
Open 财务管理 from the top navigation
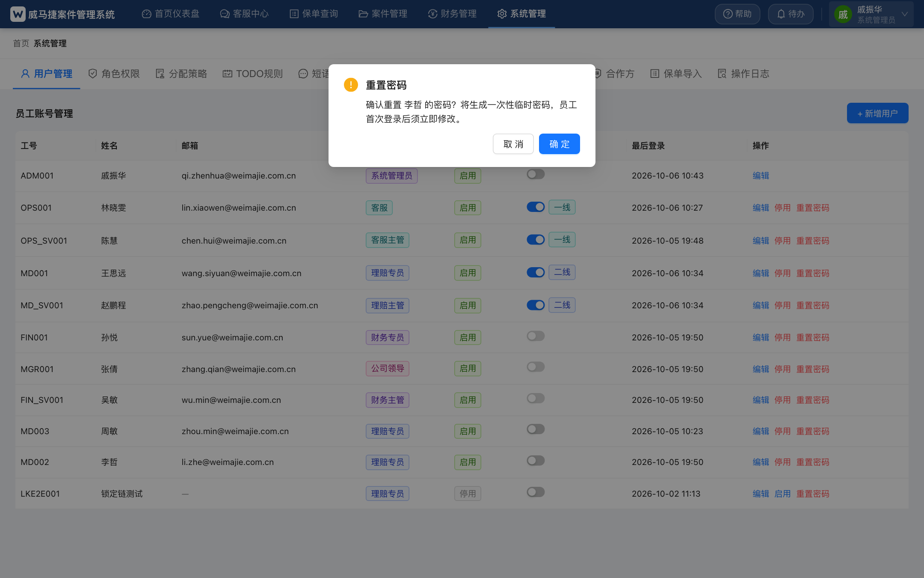pos(452,14)
